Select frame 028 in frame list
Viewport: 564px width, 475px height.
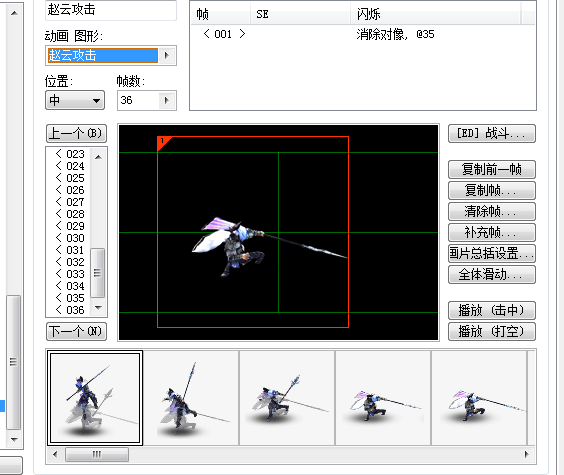[70, 214]
